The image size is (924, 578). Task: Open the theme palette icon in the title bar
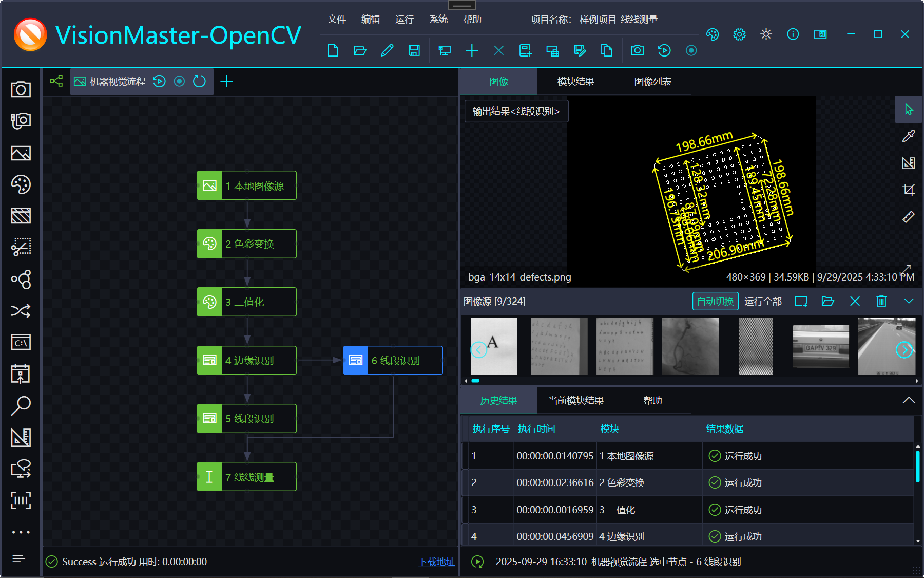713,34
